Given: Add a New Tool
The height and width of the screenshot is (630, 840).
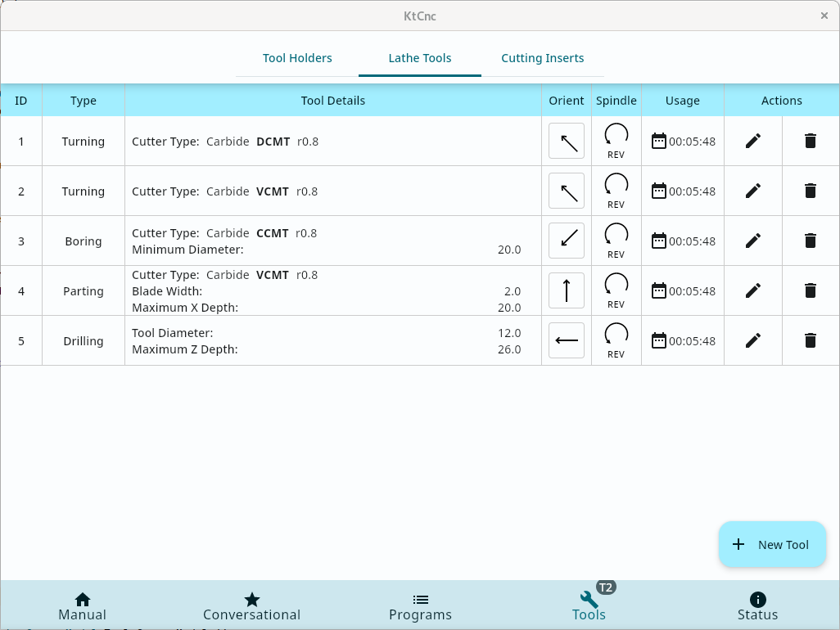Looking at the screenshot, I should pyautogui.click(x=771, y=545).
